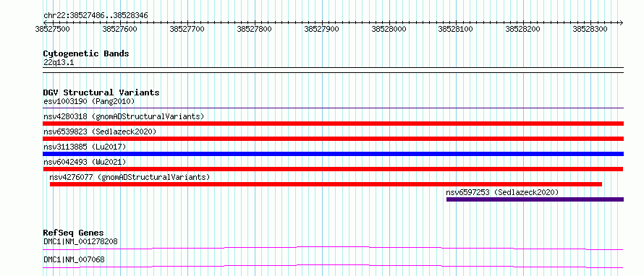Click the 38528300 ruler position label
This screenshot has height=276, width=644.
tap(590, 29)
